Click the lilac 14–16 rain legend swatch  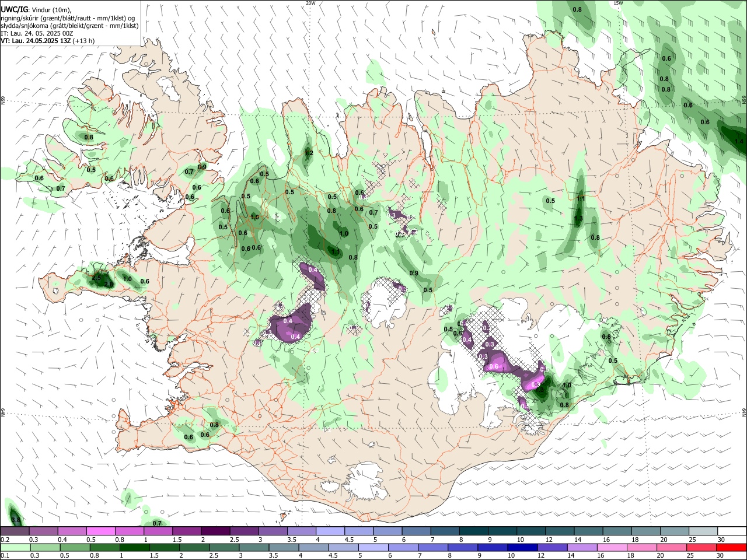[x=582, y=547]
